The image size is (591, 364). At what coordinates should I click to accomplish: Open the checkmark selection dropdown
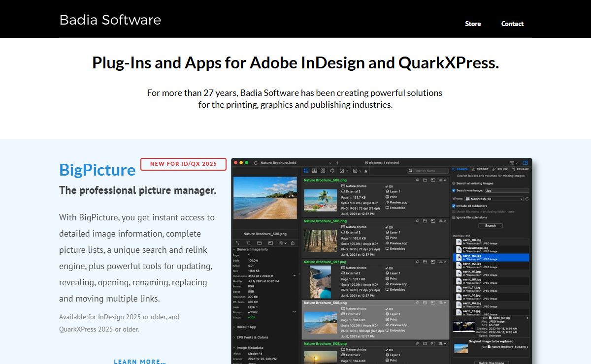(344, 171)
